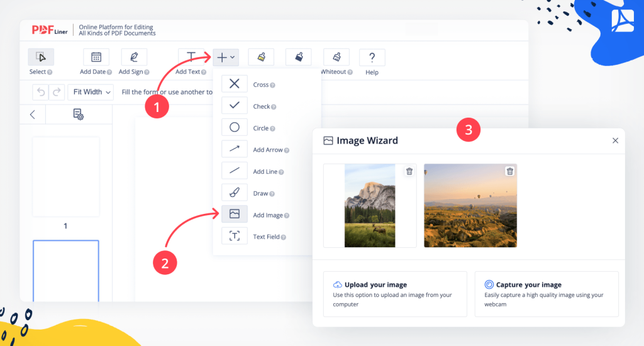Select the page 1 thumbnail
This screenshot has height=346, width=644.
65,177
